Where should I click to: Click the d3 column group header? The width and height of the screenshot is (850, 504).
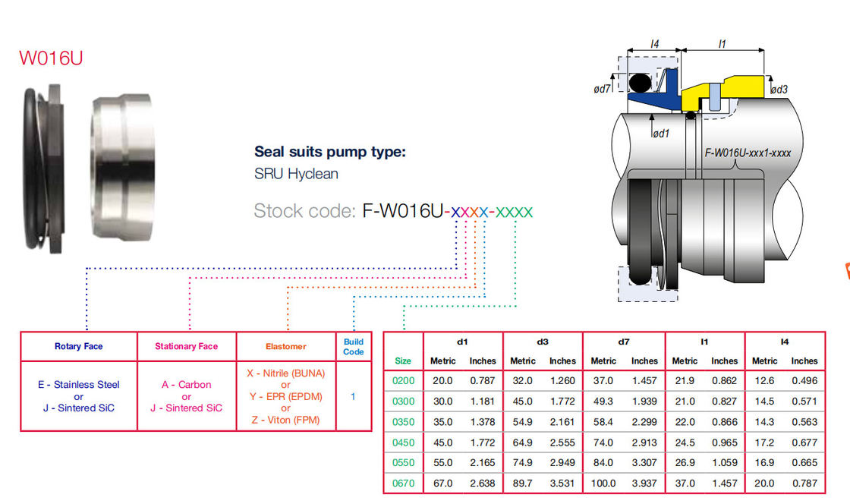pos(543,342)
